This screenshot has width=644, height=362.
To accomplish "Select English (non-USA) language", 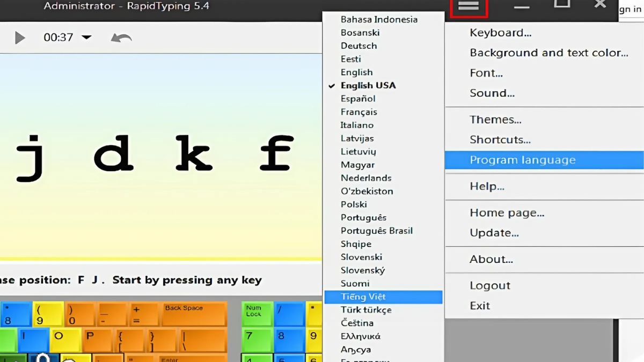I will 356,72.
